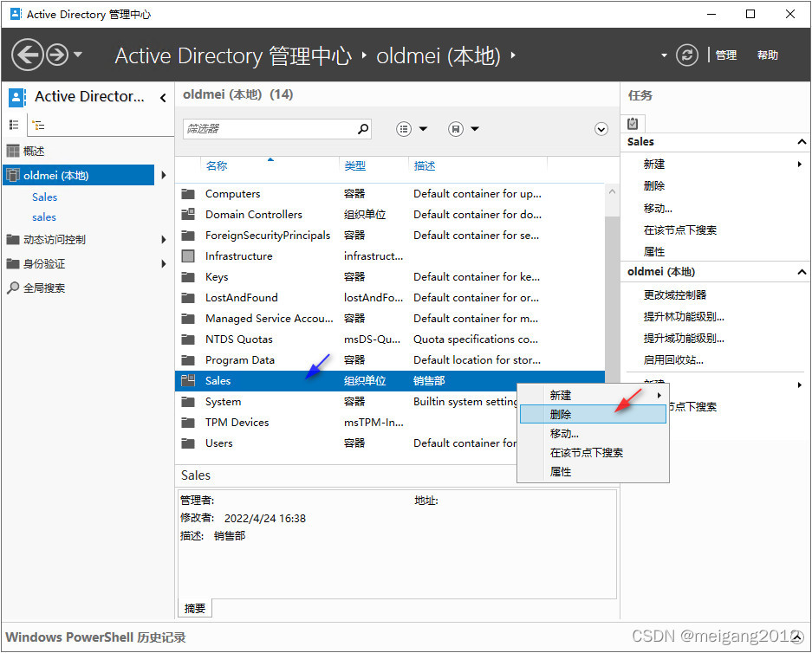
Task: Click 移动... under Sales tasks
Action: click(658, 209)
